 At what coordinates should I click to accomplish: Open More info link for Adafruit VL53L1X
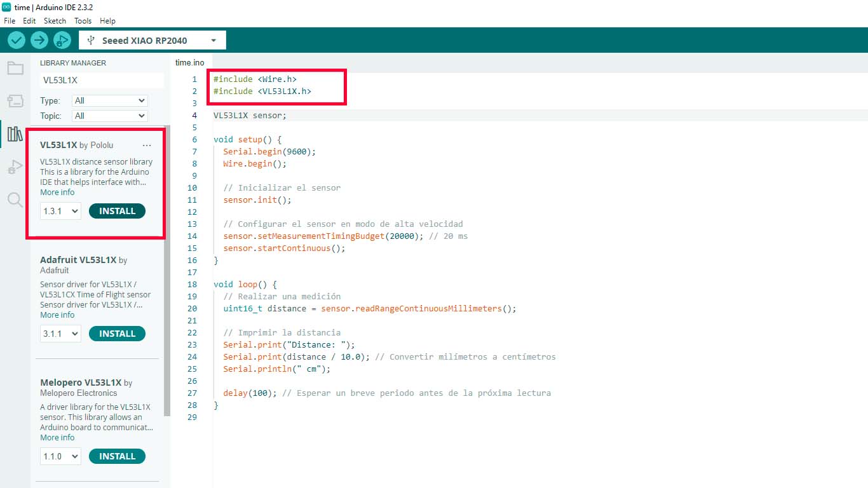57,315
